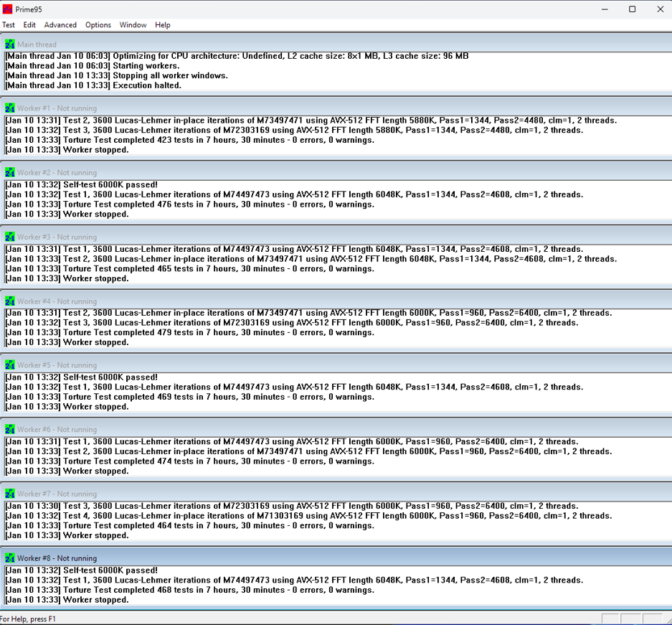672x625 pixels.
Task: Click the 'Starting workers.' log line
Action: tap(92, 65)
